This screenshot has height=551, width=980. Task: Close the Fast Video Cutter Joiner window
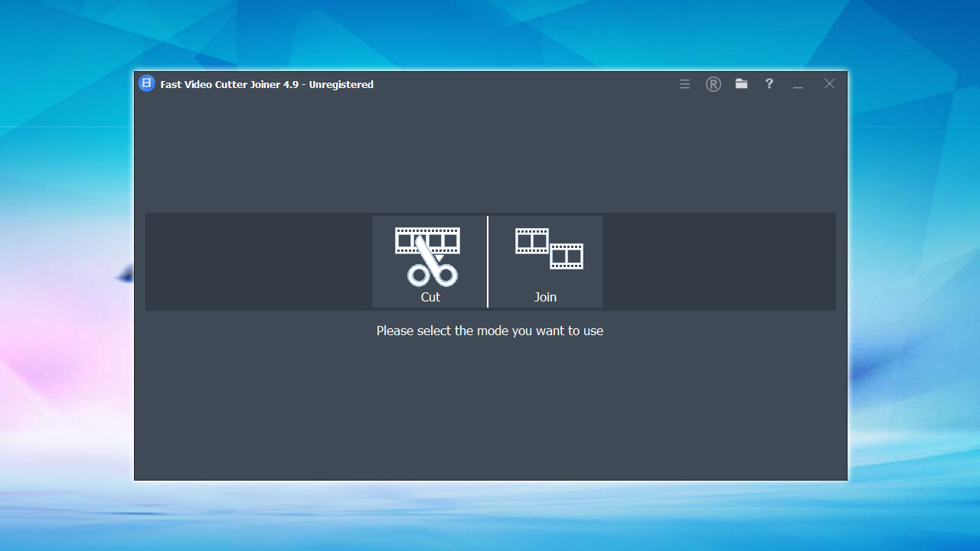coord(829,83)
